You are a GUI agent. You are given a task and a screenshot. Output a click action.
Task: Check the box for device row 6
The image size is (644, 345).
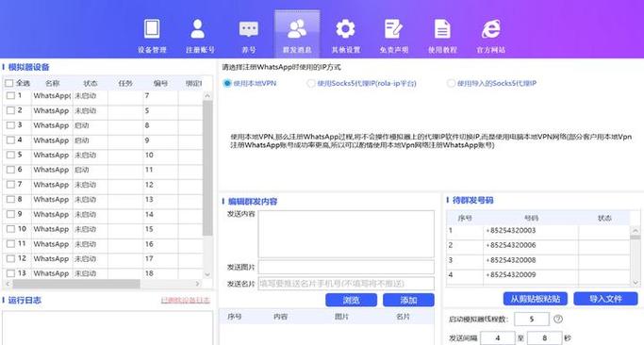coord(10,170)
